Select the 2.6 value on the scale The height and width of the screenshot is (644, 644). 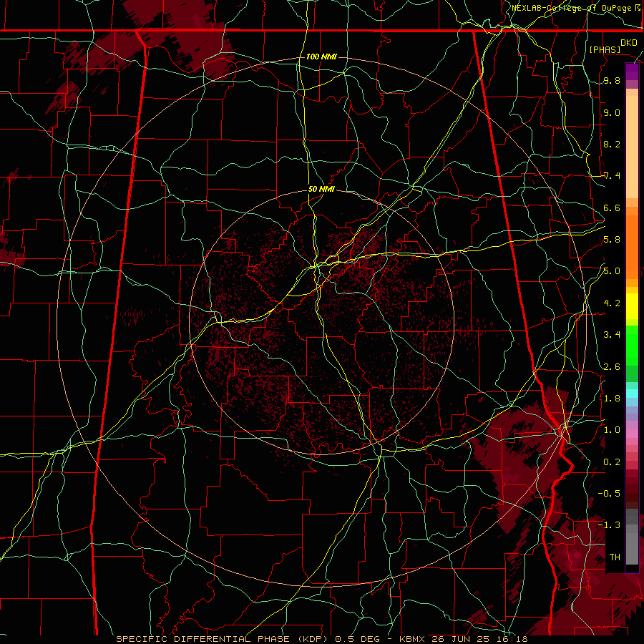click(612, 366)
